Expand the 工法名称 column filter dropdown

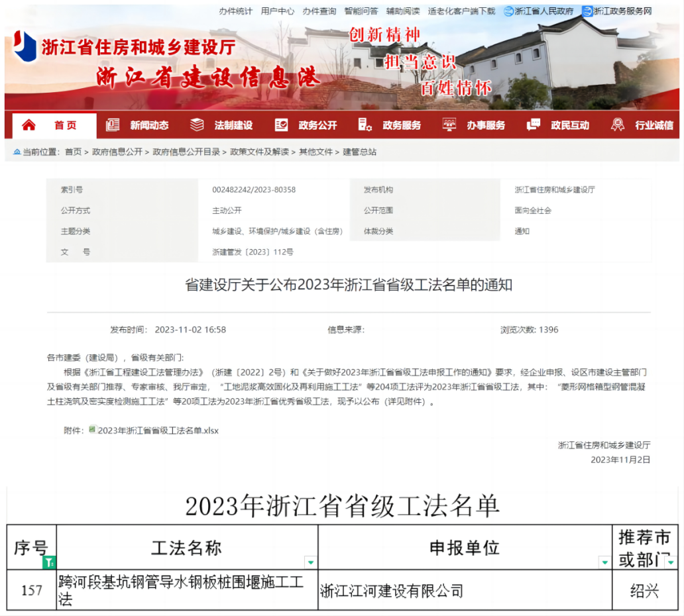pyautogui.click(x=310, y=563)
